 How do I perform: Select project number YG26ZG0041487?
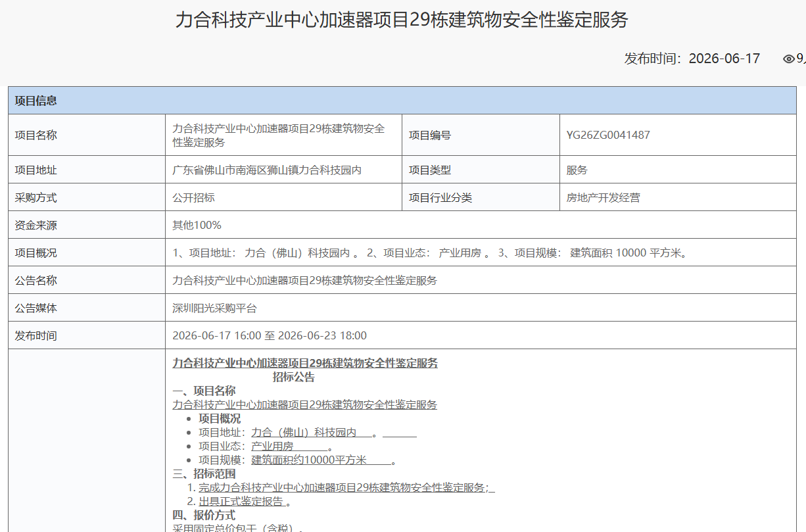[x=608, y=135]
